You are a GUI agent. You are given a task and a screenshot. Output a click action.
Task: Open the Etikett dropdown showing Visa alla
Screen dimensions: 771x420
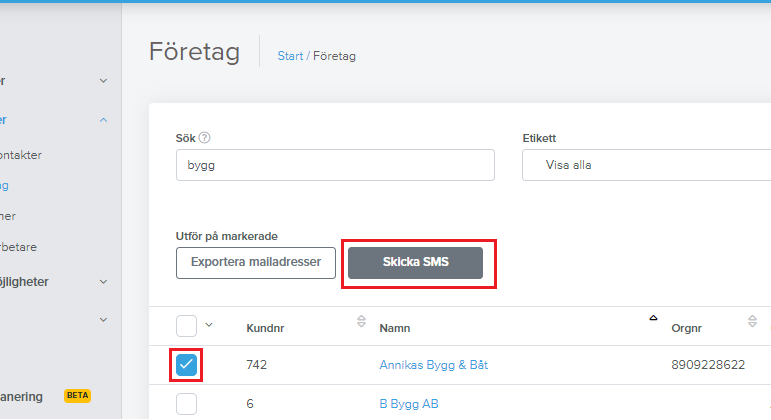tap(646, 165)
